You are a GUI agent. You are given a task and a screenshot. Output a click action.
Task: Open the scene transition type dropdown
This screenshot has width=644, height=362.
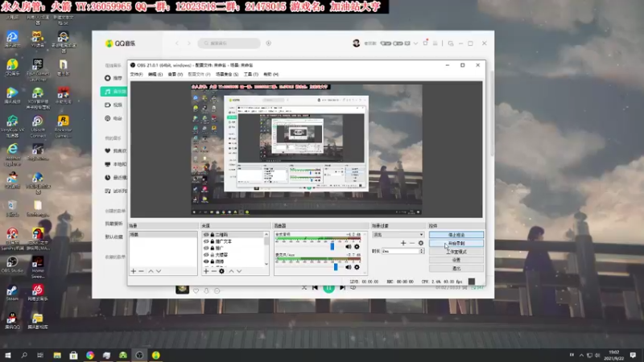[x=398, y=235]
